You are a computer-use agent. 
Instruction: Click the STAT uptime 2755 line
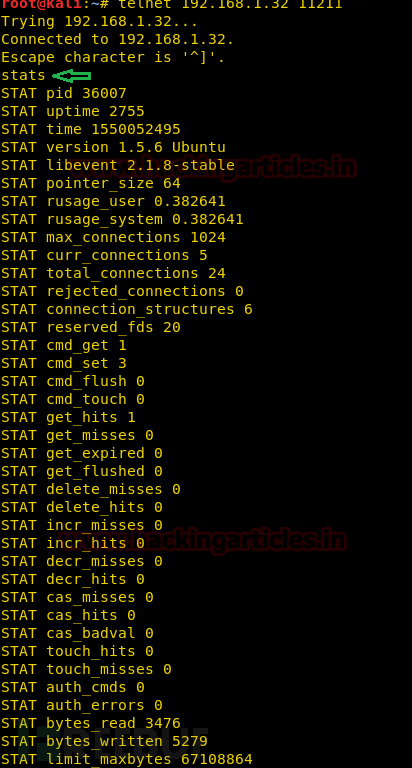(73, 111)
